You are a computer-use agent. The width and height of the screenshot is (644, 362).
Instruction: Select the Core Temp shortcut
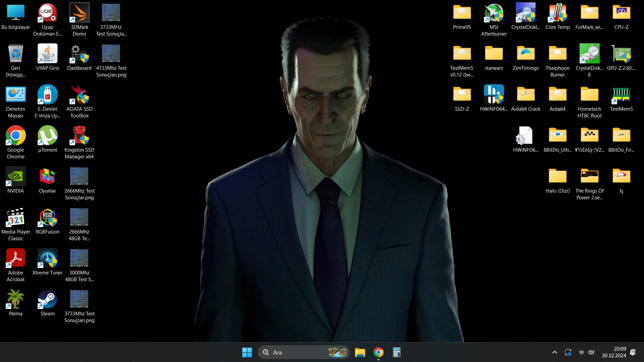pos(557,17)
